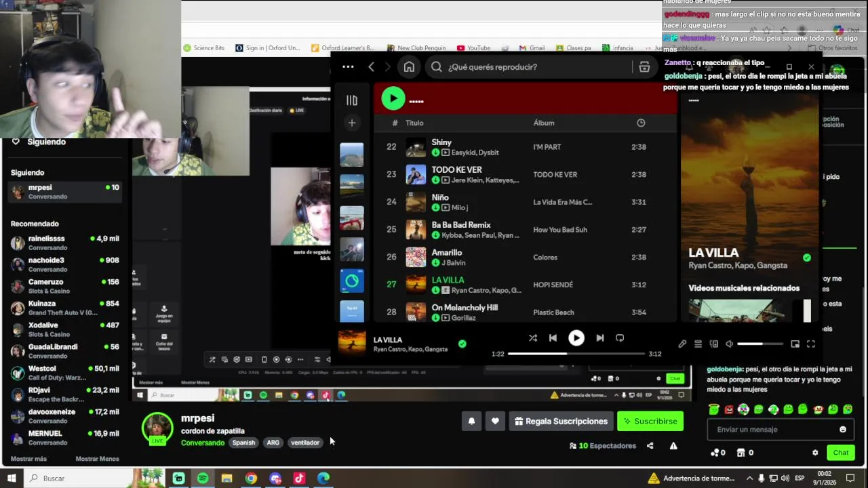Share the stream via share icon

pos(650,445)
